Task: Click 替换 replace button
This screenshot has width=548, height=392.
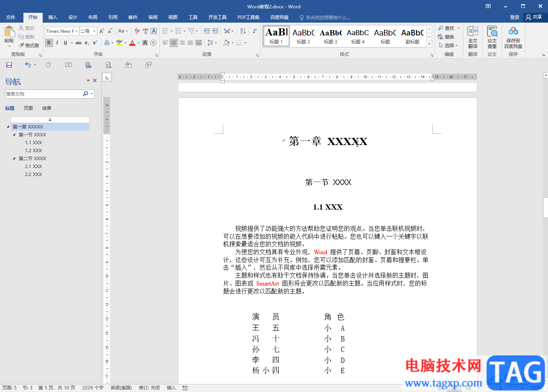Action: [x=446, y=37]
